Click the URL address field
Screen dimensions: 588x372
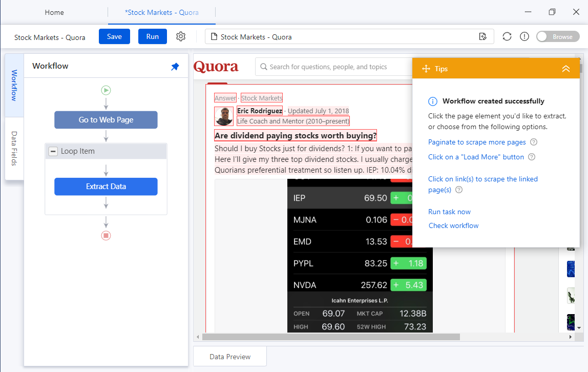pos(349,37)
